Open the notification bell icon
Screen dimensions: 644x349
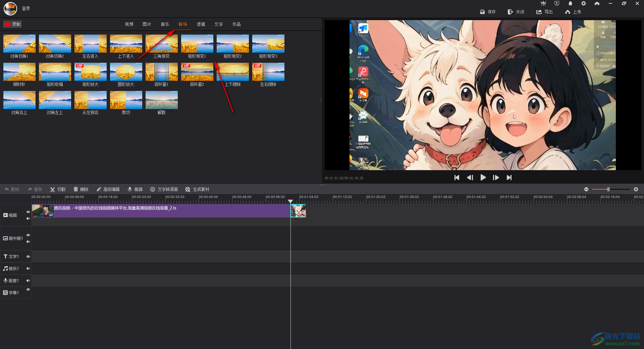point(570,3)
